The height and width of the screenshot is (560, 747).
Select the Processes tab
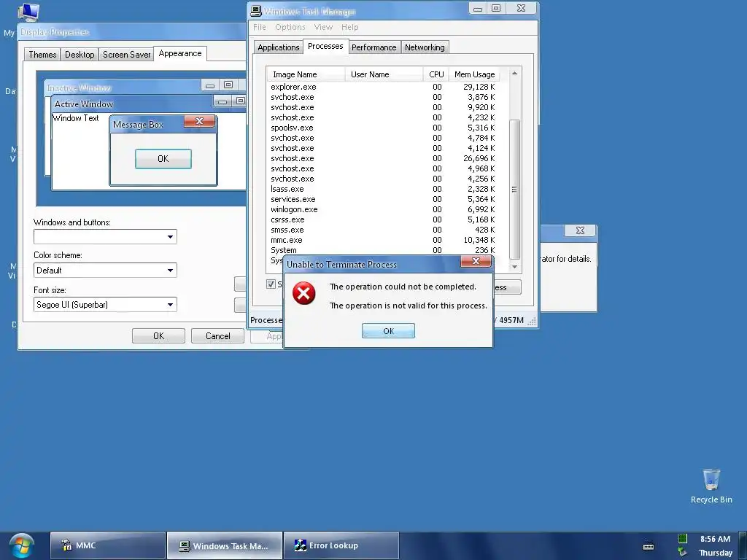point(325,46)
